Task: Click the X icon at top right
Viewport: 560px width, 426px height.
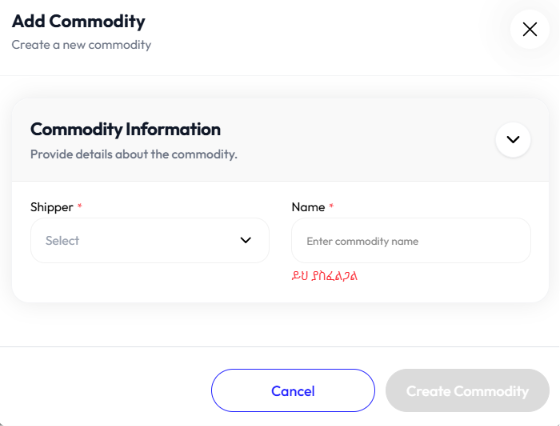Action: [x=530, y=29]
